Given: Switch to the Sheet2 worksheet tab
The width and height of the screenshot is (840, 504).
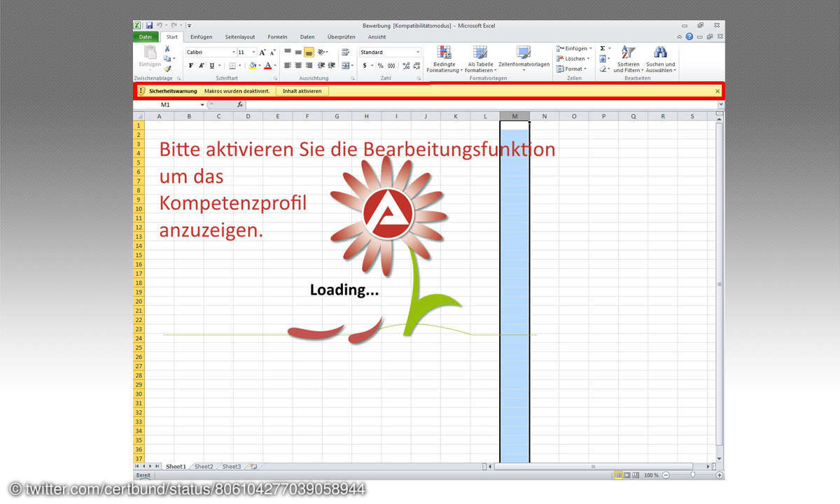Looking at the screenshot, I should [x=204, y=466].
